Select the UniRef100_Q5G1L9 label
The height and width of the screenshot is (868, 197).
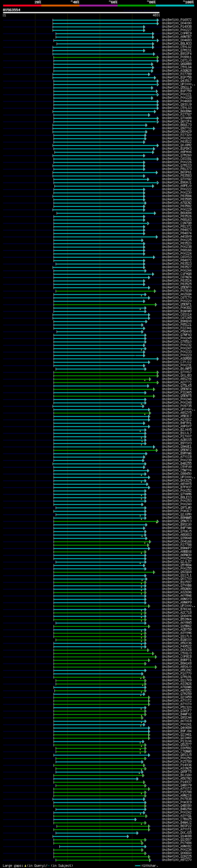point(176,88)
